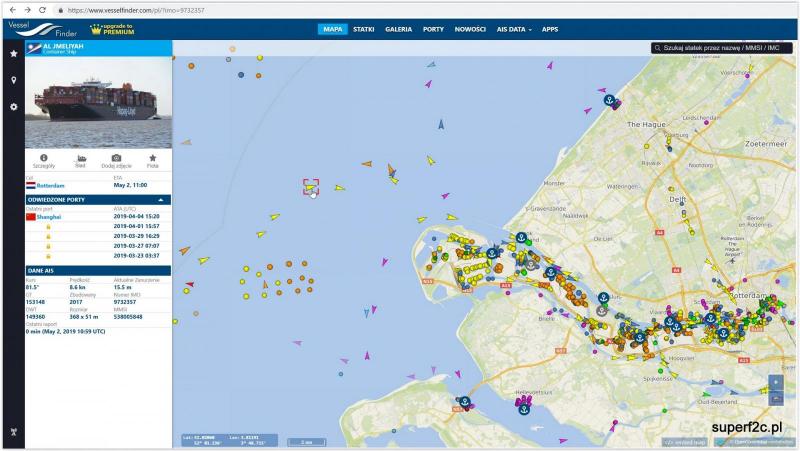This screenshot has width=800, height=451.
Task: Select the highlighted vessel on the map
Action: click(x=311, y=186)
